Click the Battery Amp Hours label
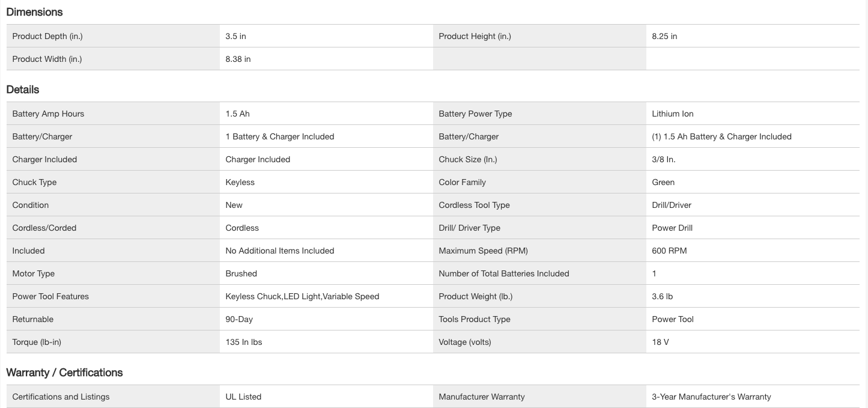The width and height of the screenshot is (868, 408). coord(48,114)
